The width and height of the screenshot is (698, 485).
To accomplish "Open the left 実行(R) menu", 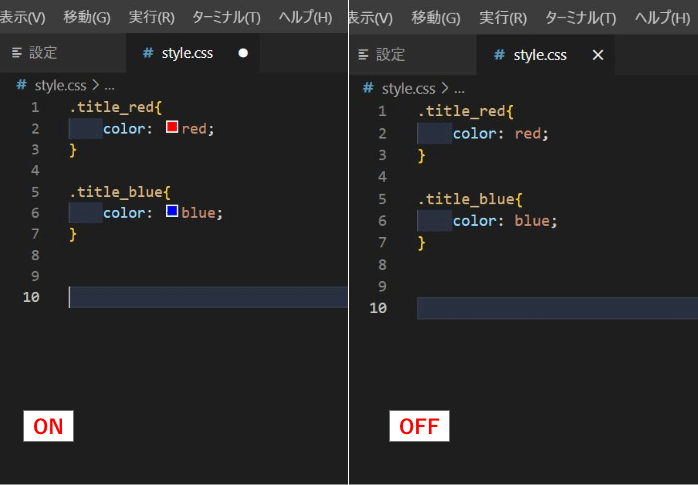I will (152, 18).
